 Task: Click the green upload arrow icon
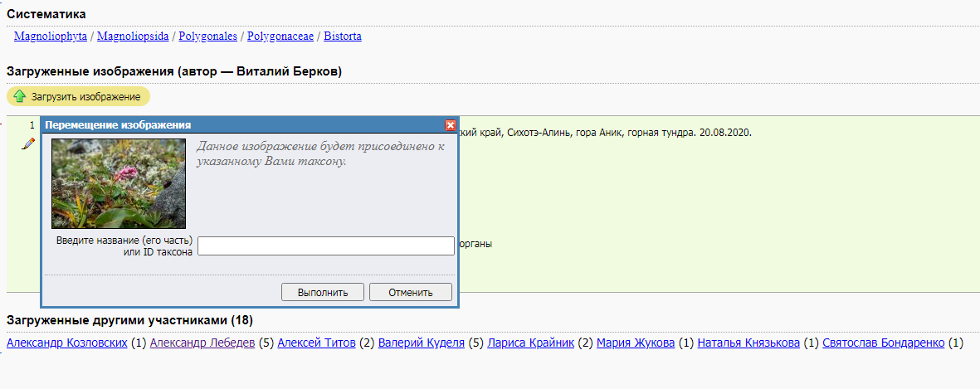[20, 97]
